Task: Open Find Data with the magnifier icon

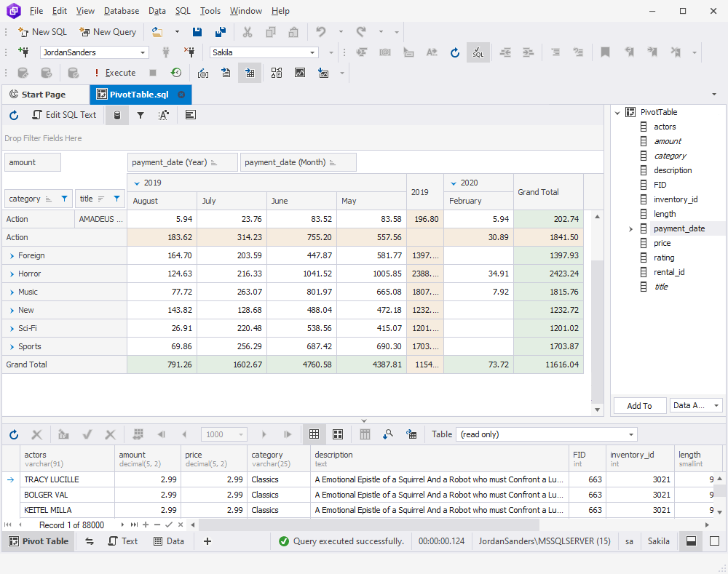Action: [x=388, y=434]
